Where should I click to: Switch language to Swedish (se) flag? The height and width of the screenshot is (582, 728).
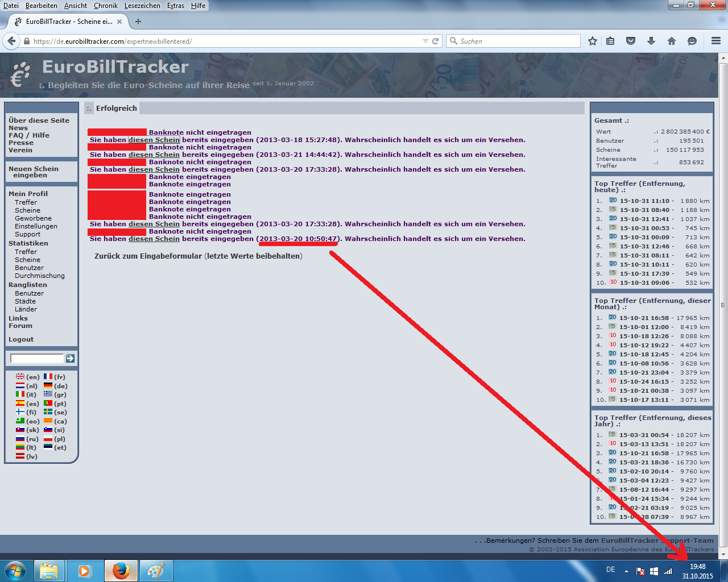pos(48,412)
